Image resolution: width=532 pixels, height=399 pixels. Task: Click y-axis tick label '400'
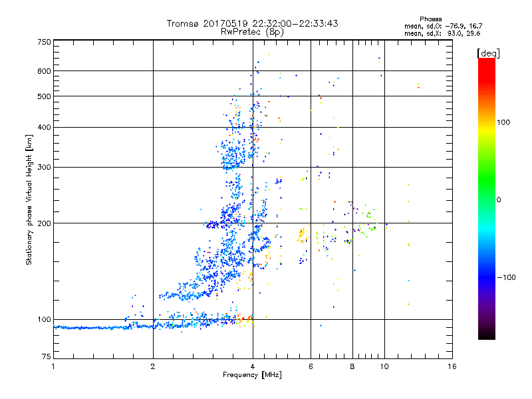[44, 127]
